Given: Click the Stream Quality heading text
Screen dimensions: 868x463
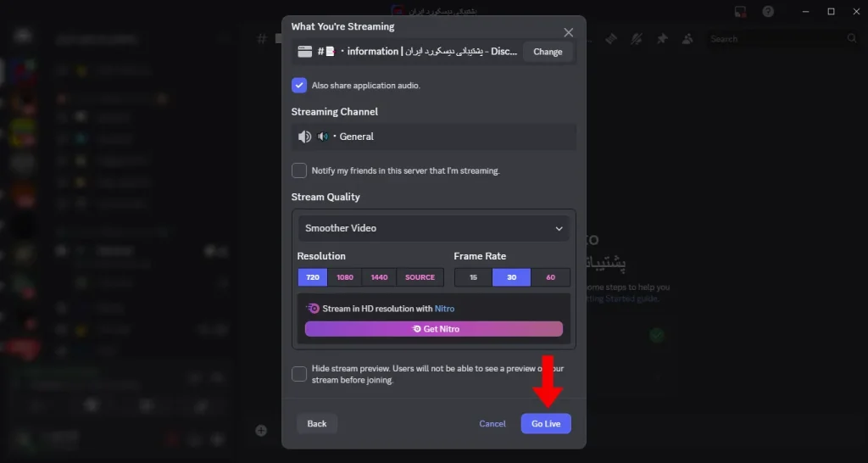Looking at the screenshot, I should pos(325,198).
